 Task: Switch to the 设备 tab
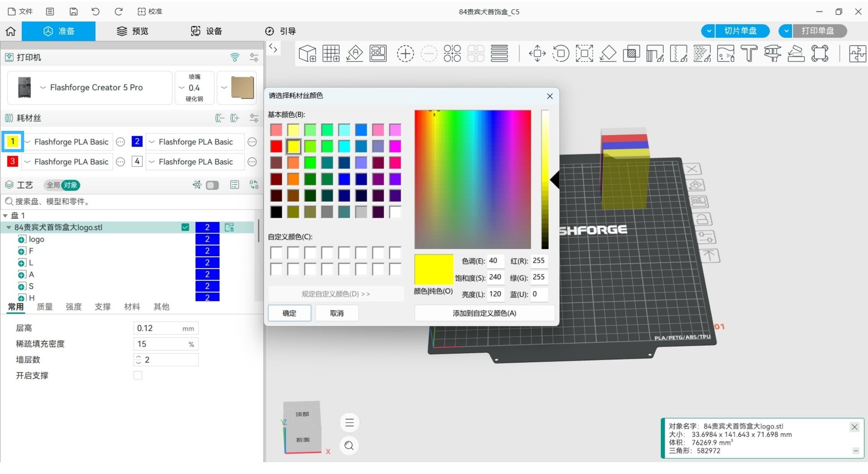[x=206, y=31]
